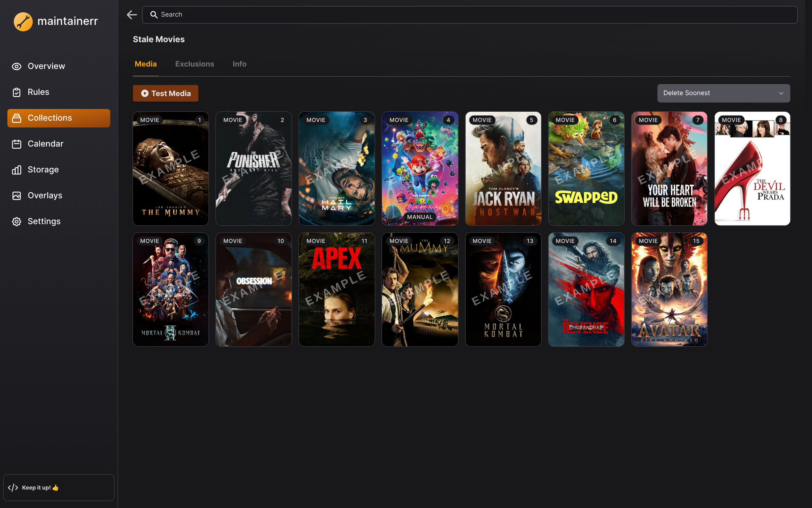Open Your Heart Will Be Broken poster
Screen dimensions: 812x508
point(669,168)
